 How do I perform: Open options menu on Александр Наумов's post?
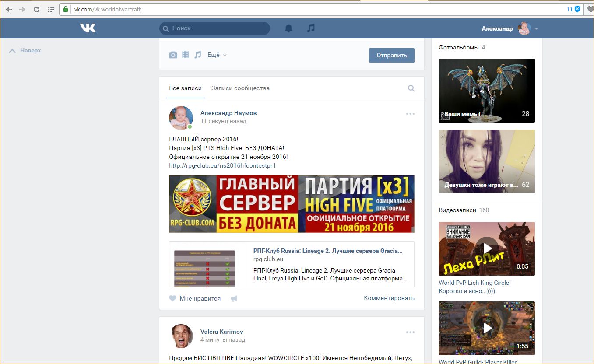(410, 114)
